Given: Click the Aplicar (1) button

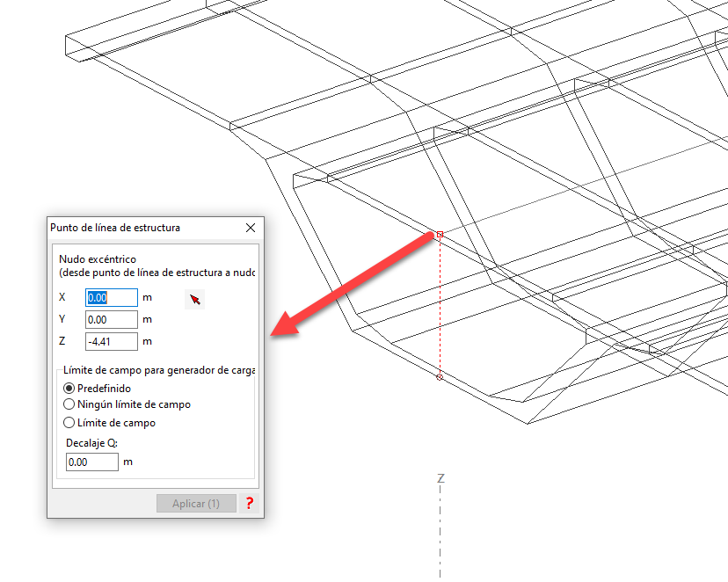Looking at the screenshot, I should coord(196,504).
